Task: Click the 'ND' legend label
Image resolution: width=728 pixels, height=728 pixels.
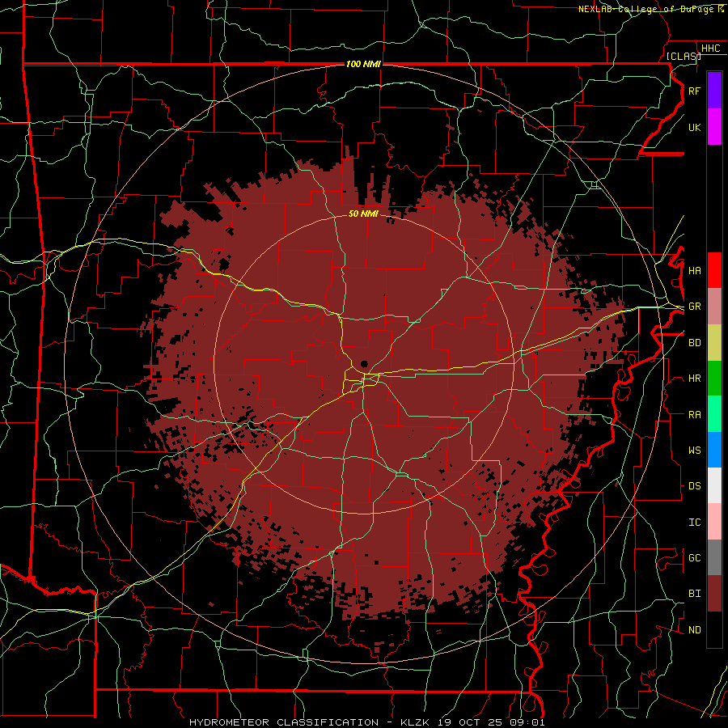Action: coord(695,630)
